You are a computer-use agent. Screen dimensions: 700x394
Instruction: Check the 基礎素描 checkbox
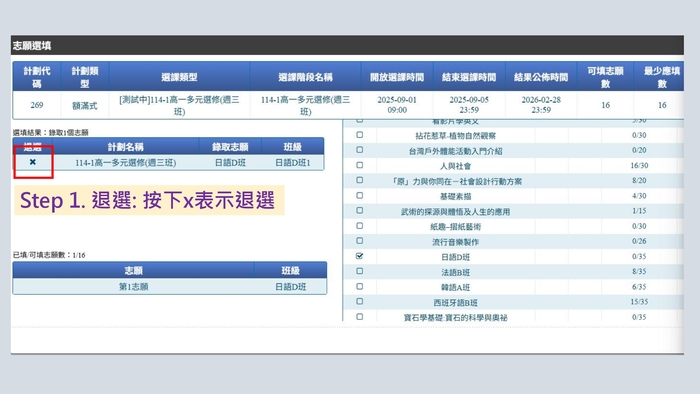pos(359,195)
